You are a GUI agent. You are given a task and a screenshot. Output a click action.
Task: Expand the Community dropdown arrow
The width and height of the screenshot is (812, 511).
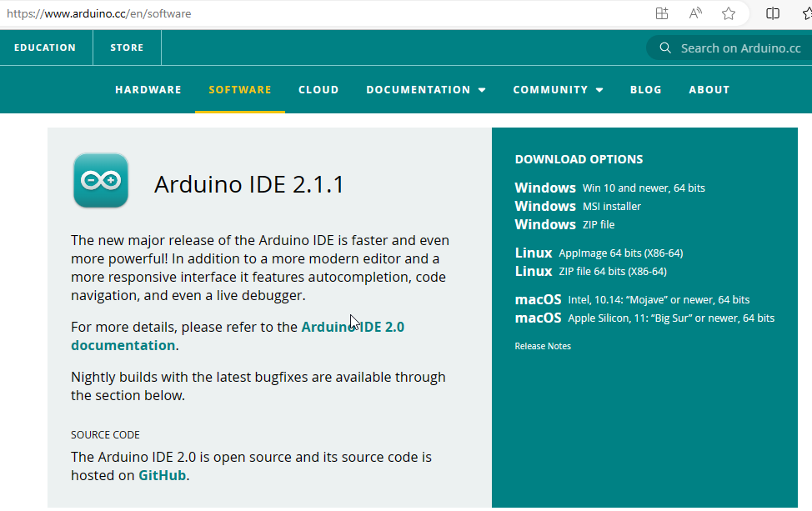[x=599, y=90]
